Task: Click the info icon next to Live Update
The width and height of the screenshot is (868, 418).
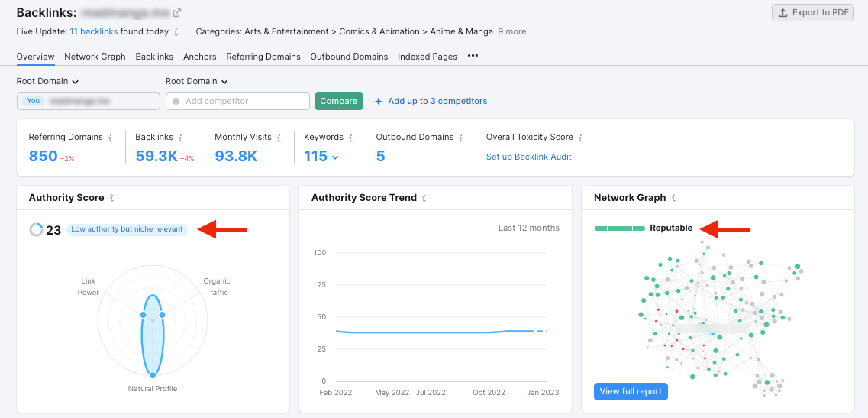Action: [x=176, y=32]
